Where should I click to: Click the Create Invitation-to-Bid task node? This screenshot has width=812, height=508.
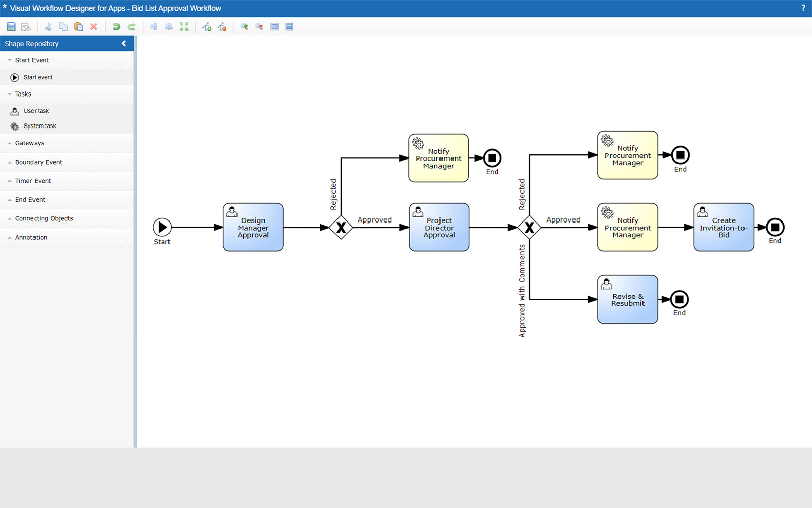[x=723, y=228]
